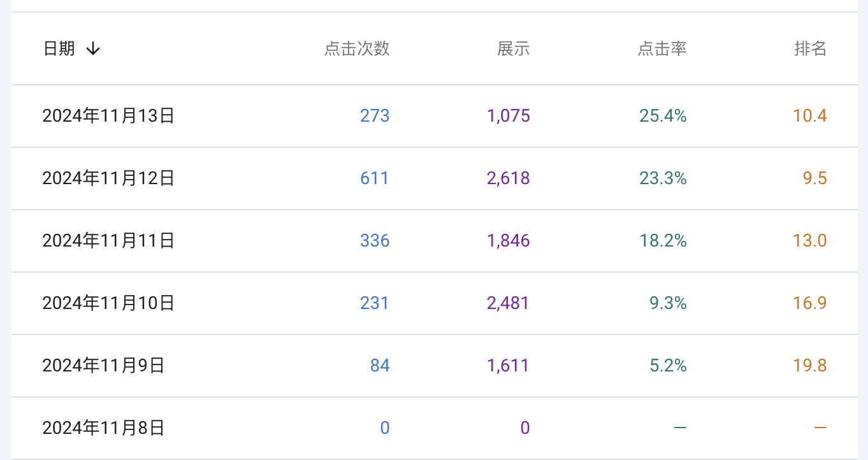Click the impressions value 1,846

click(509, 241)
